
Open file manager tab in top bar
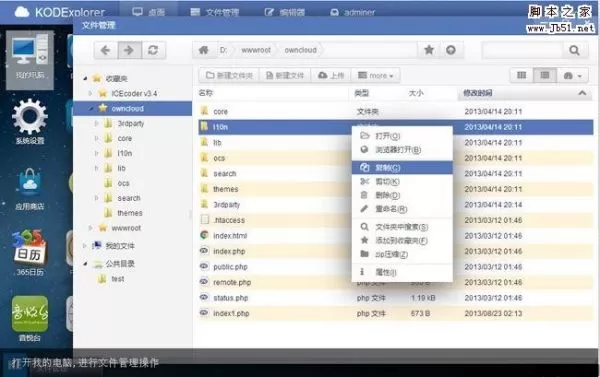pyautogui.click(x=214, y=12)
